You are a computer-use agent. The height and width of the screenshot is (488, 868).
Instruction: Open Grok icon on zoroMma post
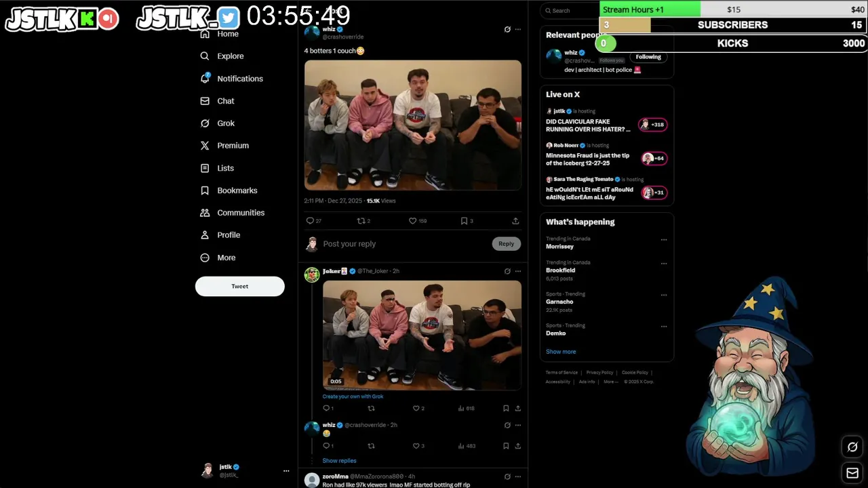[x=507, y=476]
